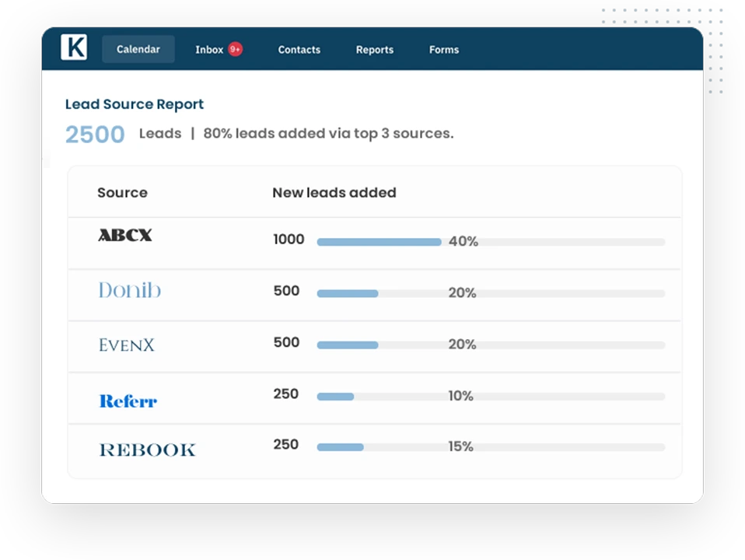Click the ABCX source logo
The height and width of the screenshot is (560, 745).
(125, 235)
